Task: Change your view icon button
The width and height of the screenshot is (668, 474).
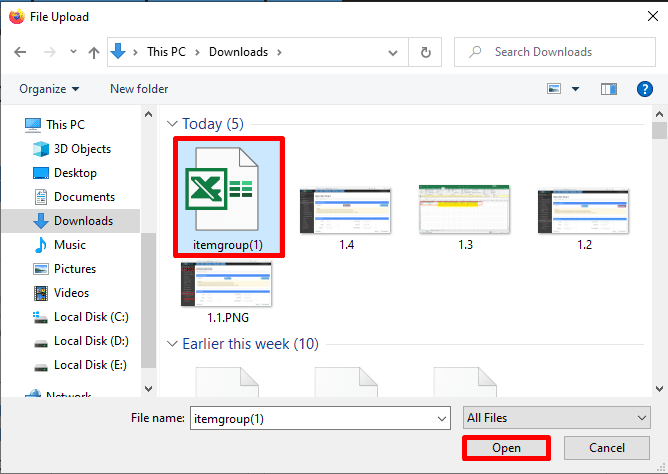Action: tap(554, 89)
